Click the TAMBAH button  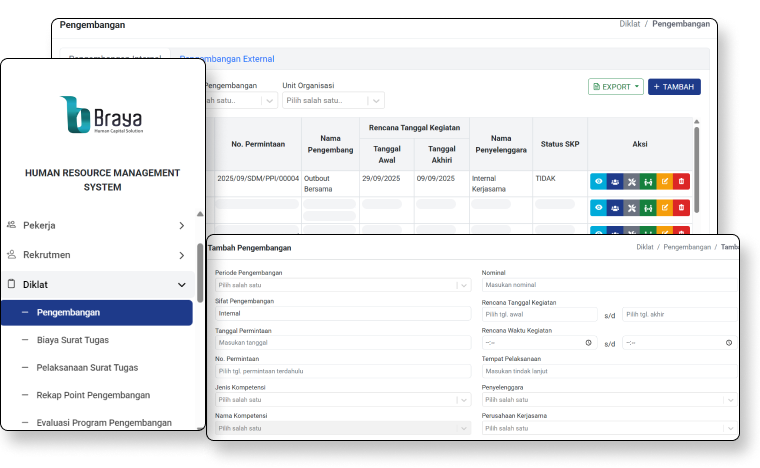point(673,87)
